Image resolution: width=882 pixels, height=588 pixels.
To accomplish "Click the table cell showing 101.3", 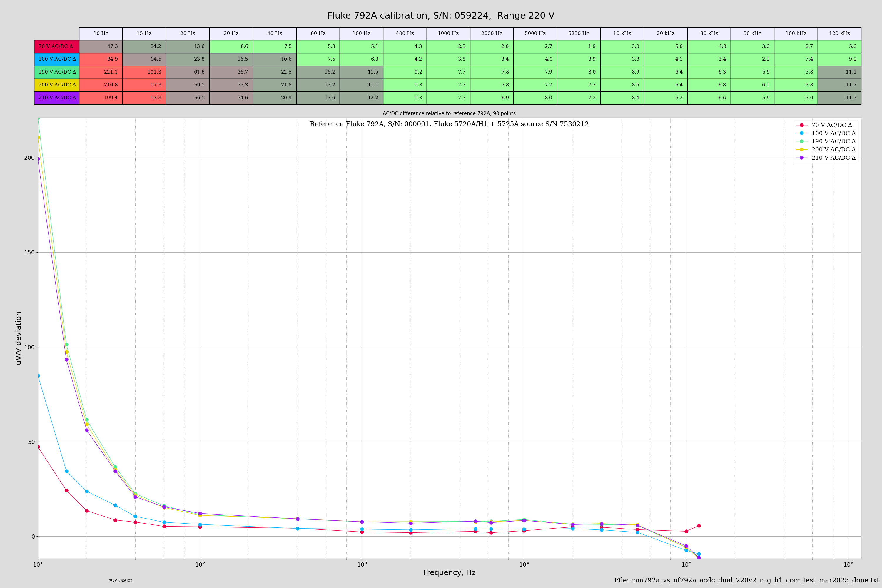I will pos(144,72).
